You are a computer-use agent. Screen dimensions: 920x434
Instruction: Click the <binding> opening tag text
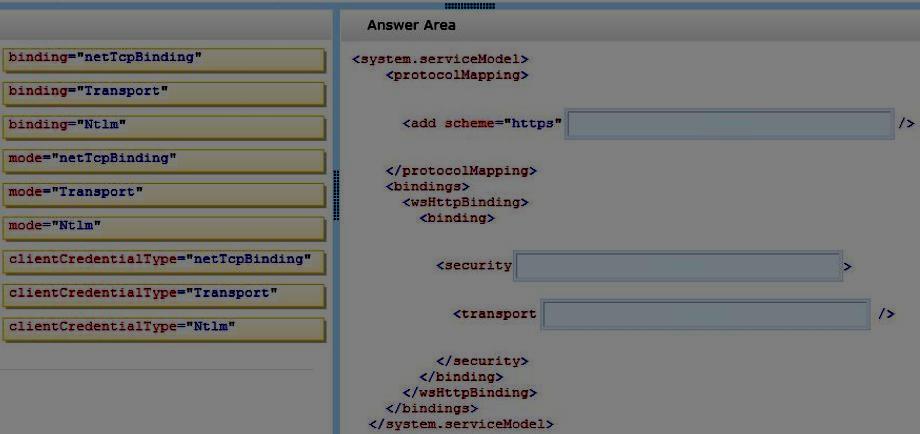457,218
